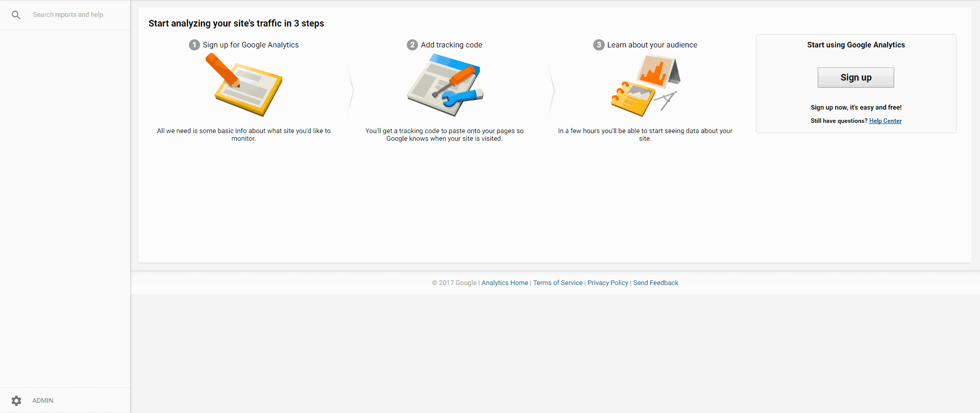Click 'Start using Google Analytics' title
This screenshot has width=980, height=413.
coord(856,45)
